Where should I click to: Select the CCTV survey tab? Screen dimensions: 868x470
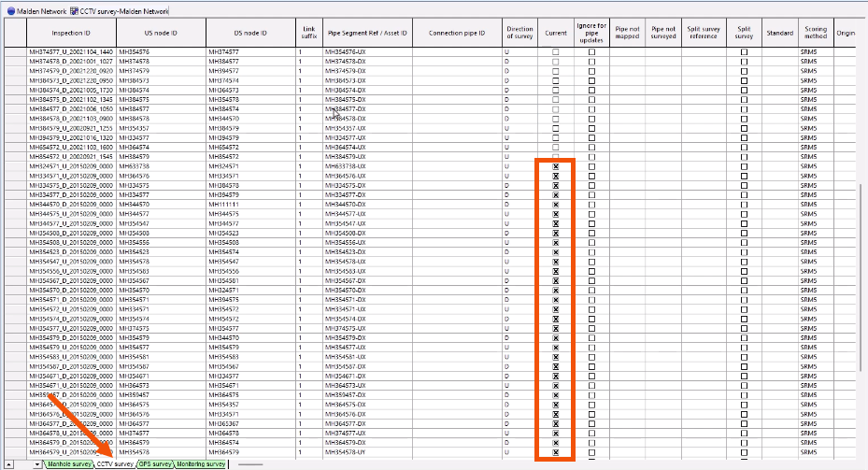click(x=116, y=463)
